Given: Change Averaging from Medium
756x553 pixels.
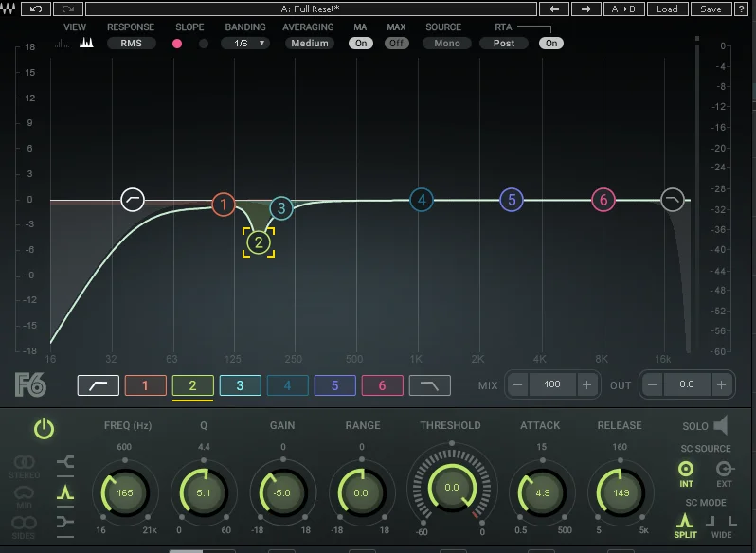Looking at the screenshot, I should tap(310, 44).
